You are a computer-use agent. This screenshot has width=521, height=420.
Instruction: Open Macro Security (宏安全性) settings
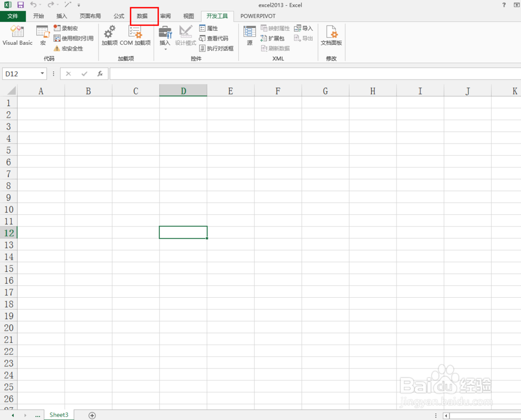pos(68,48)
